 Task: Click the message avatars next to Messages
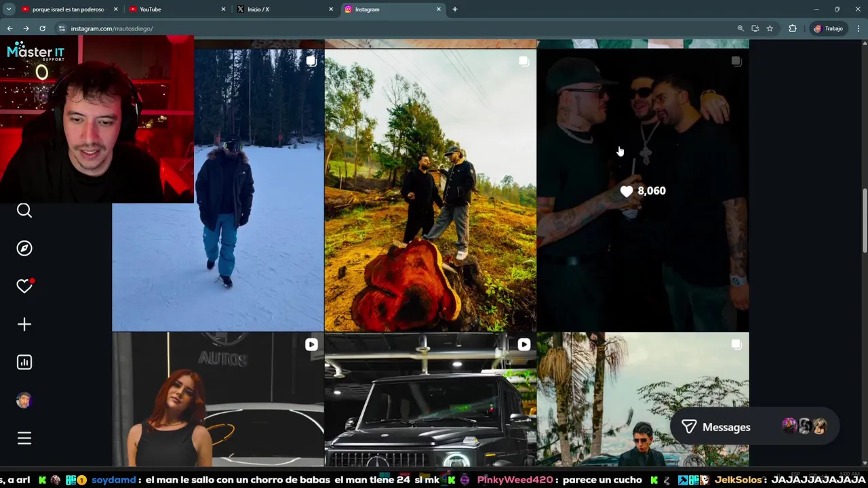804,426
